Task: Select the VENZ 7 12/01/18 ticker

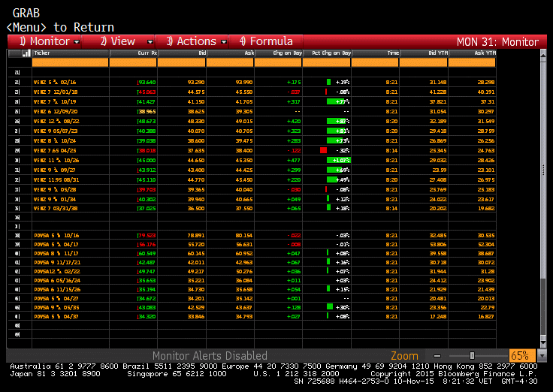Action: click(56, 92)
